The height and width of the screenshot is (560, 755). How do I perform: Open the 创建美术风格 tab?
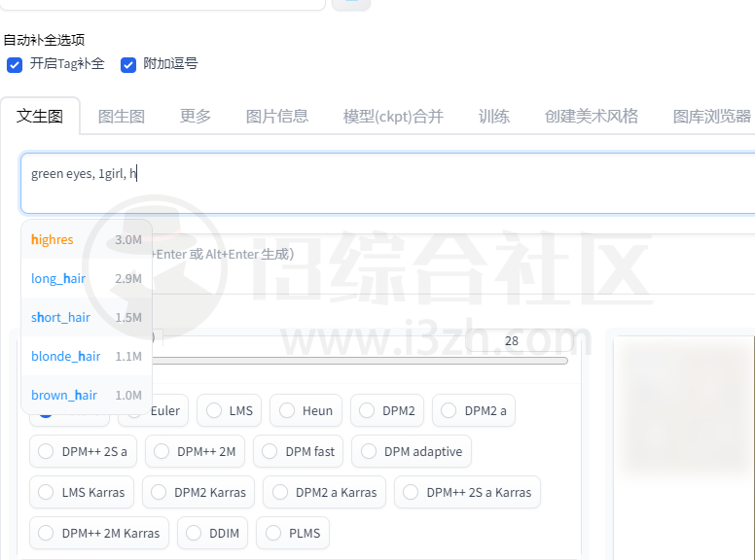(x=592, y=116)
